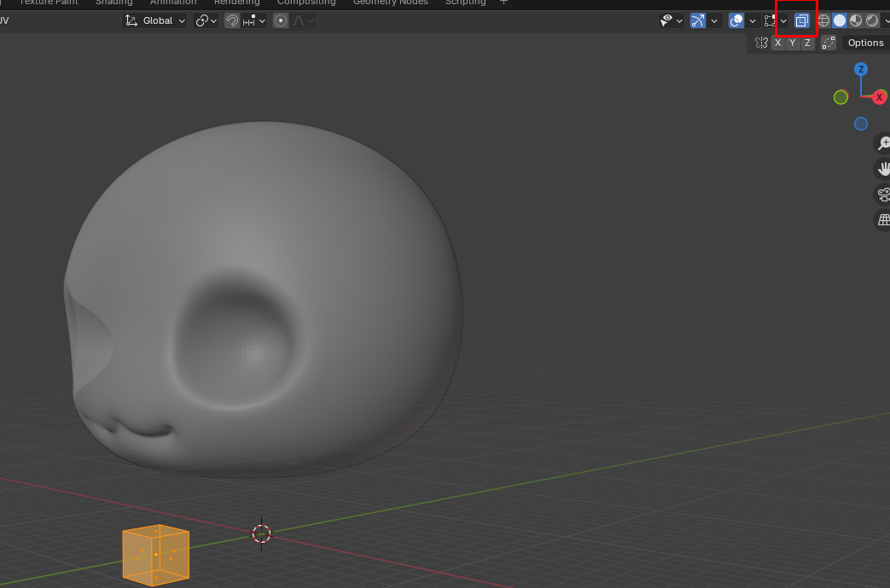Toggle camera view icon

(883, 195)
